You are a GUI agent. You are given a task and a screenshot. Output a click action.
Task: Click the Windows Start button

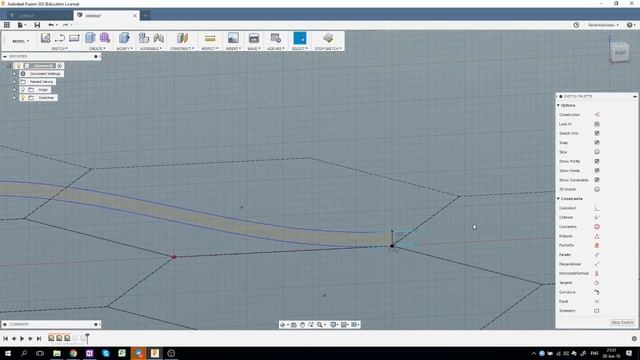tap(8, 353)
